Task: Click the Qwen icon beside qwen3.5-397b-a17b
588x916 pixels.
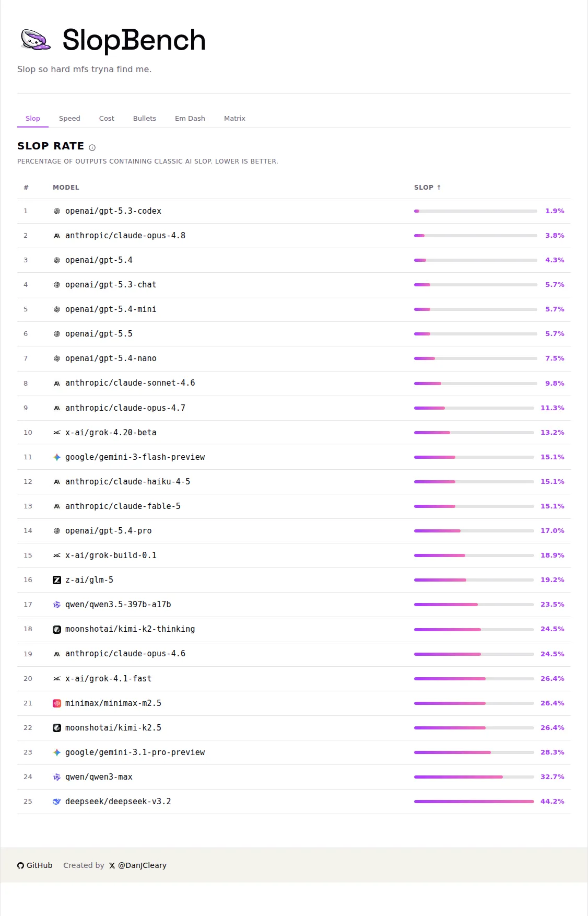Action: pyautogui.click(x=57, y=605)
